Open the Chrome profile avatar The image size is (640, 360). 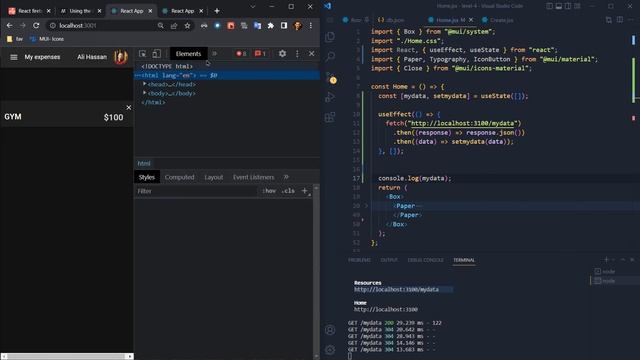(298, 25)
